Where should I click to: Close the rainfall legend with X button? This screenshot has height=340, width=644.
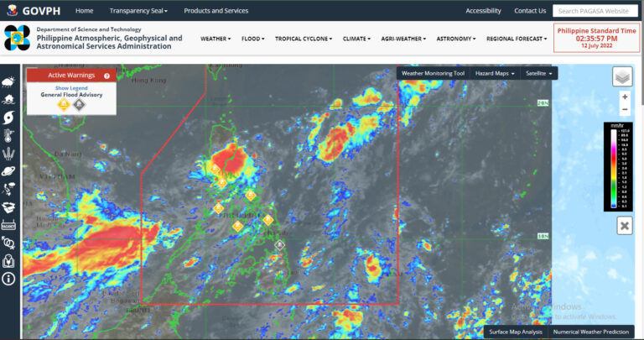click(x=625, y=225)
